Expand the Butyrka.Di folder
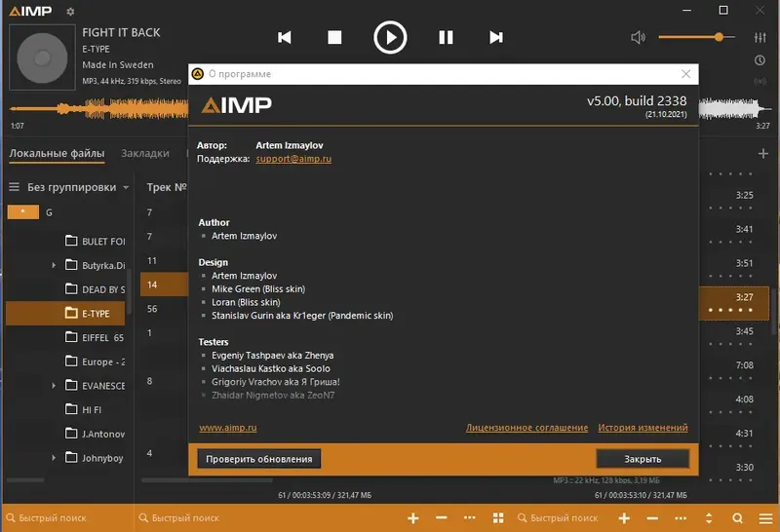Screen dimensions: 780x532 54,265
